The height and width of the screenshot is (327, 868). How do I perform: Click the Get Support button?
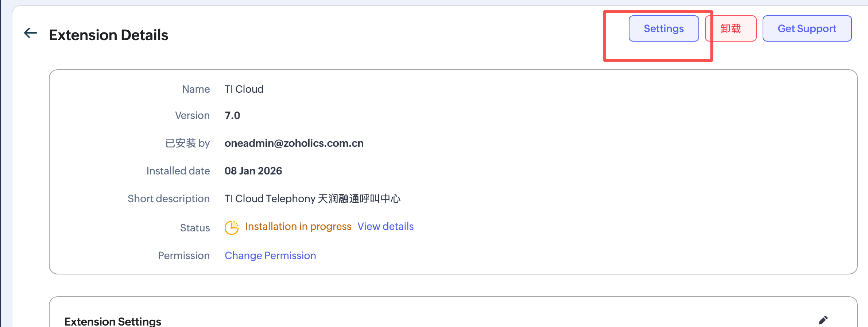(x=807, y=28)
